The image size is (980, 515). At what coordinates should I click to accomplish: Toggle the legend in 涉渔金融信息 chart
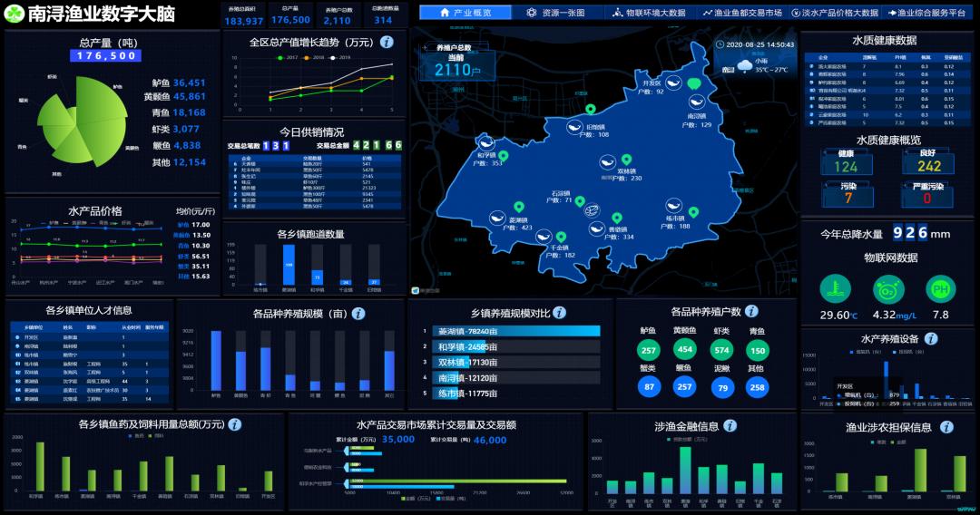(x=688, y=440)
